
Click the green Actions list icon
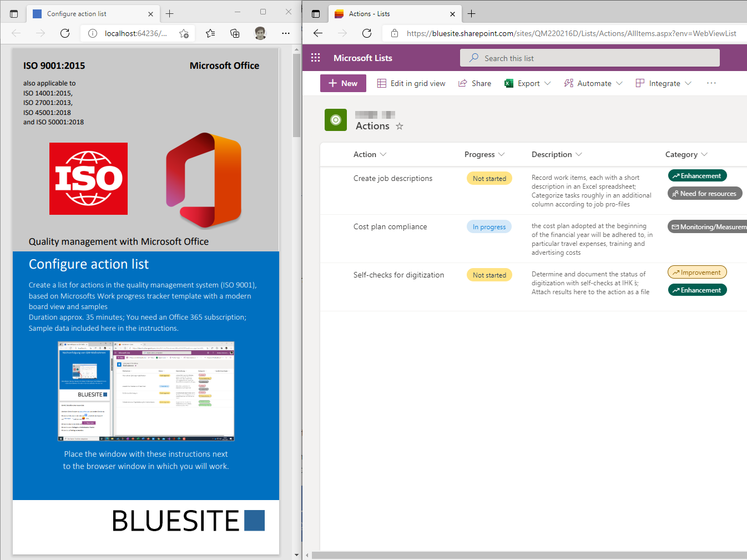[336, 120]
